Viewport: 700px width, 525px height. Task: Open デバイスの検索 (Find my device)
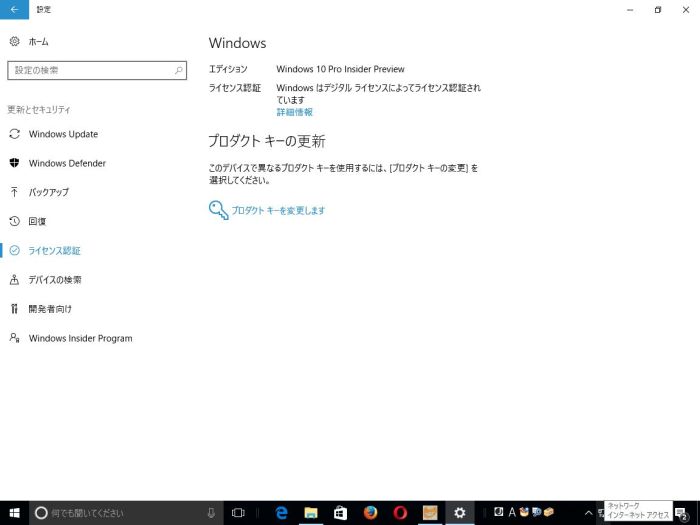pos(55,280)
